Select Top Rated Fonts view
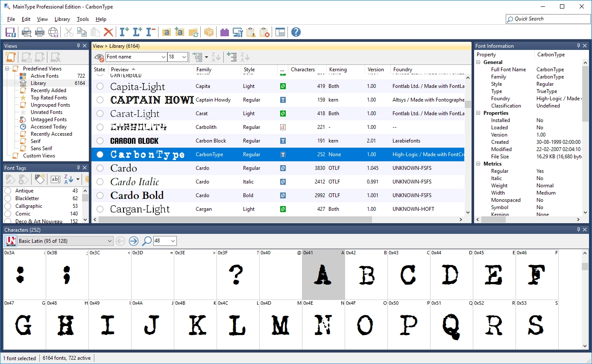Viewport: 592px width, 364px height. [x=49, y=98]
